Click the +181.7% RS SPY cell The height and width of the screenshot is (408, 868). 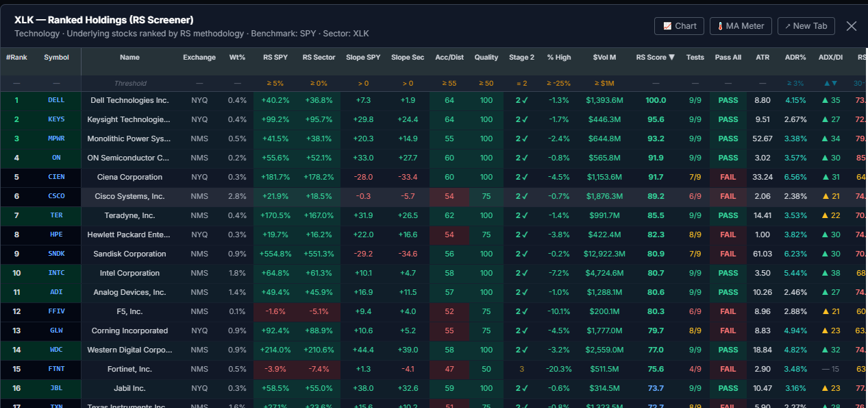point(275,177)
